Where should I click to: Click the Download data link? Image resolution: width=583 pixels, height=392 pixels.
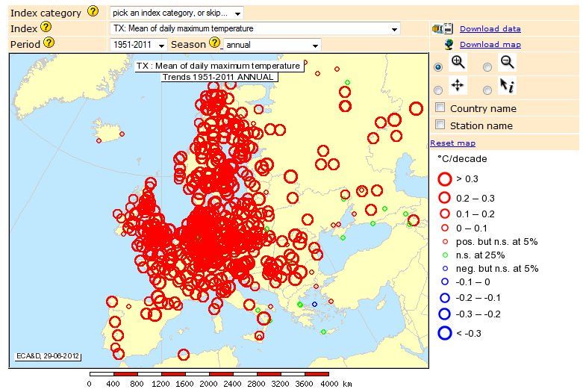click(x=490, y=28)
